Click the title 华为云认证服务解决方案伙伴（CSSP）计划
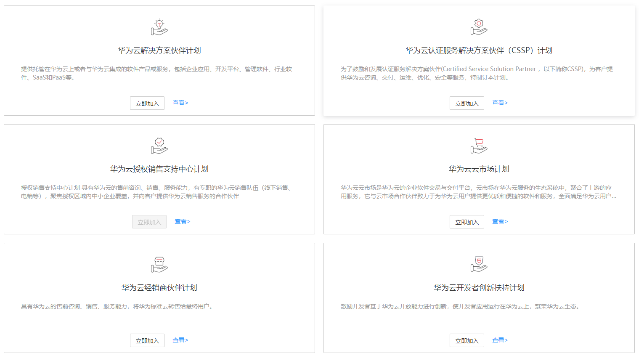 click(479, 50)
